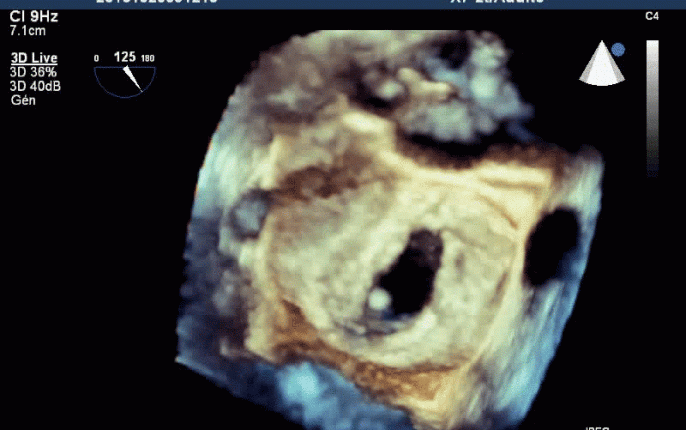Click the 3D echo volume rendering
This screenshot has width=686, height=430.
coord(390,230)
